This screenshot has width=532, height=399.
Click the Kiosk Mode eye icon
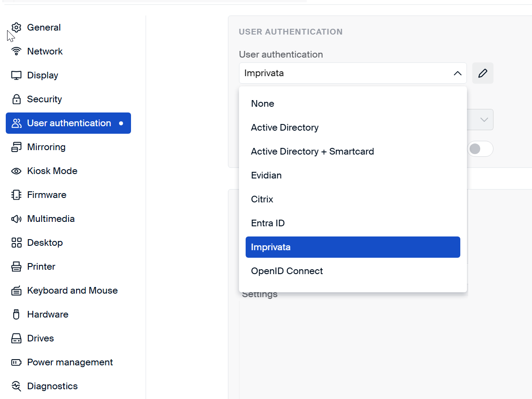click(16, 171)
